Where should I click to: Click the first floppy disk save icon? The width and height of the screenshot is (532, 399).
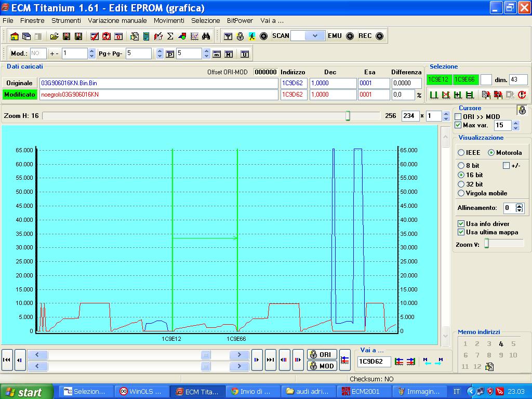66,36
